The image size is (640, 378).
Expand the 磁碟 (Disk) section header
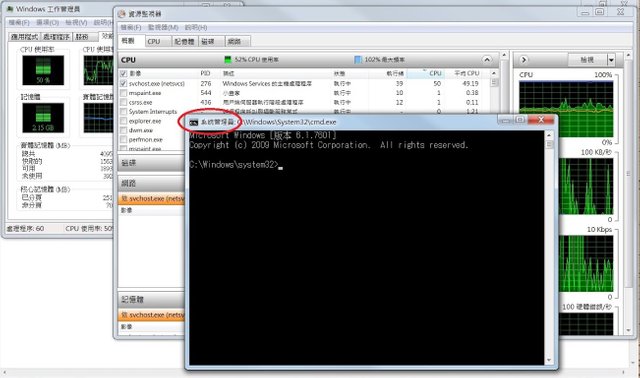tap(151, 163)
